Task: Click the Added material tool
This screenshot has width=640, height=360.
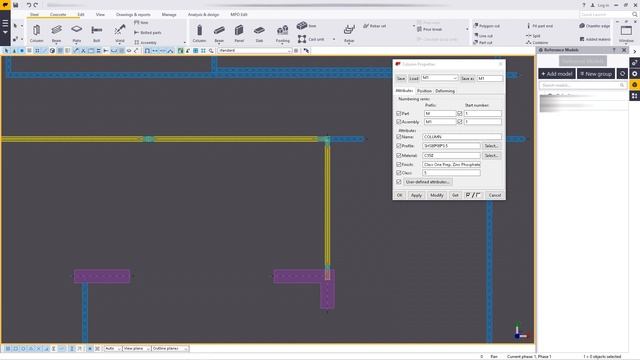Action: point(595,39)
